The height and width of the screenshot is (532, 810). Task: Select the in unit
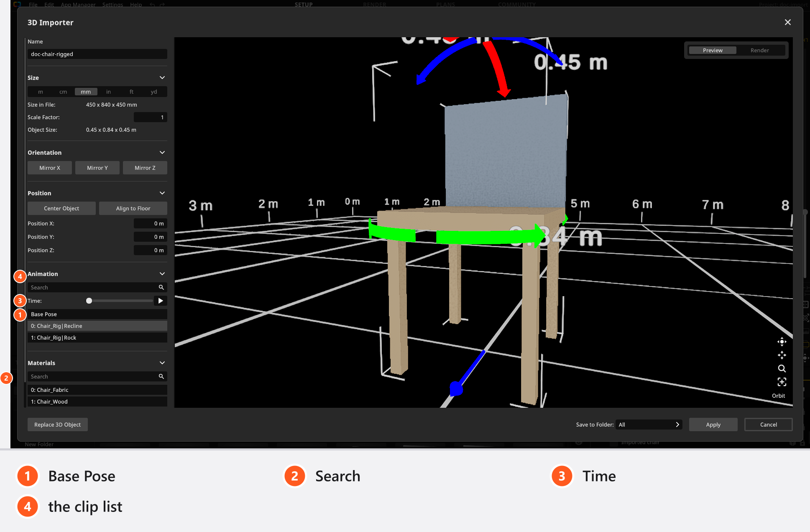coord(108,92)
